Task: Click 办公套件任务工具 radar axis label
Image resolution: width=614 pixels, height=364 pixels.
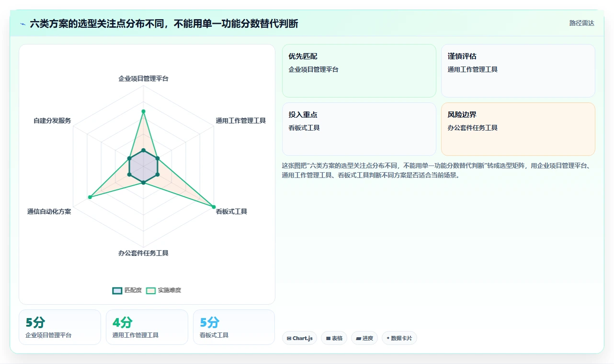Action: tap(143, 253)
